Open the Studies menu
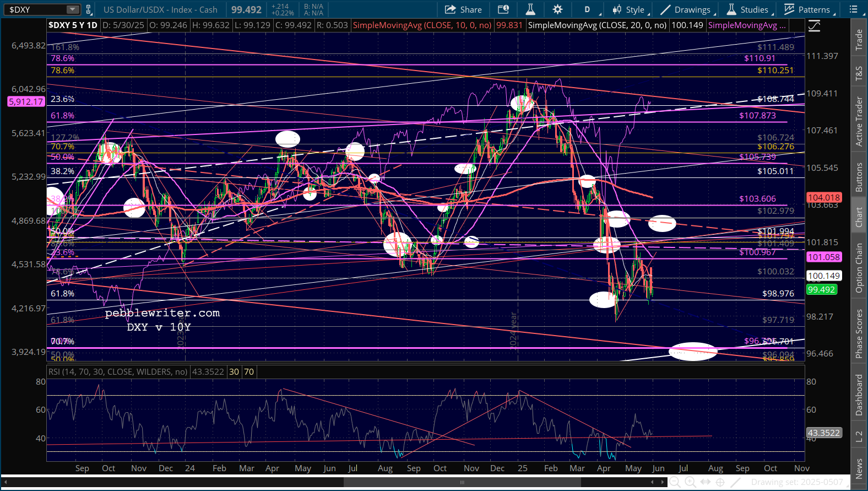Screen dimensions: 868x491 coord(747,9)
